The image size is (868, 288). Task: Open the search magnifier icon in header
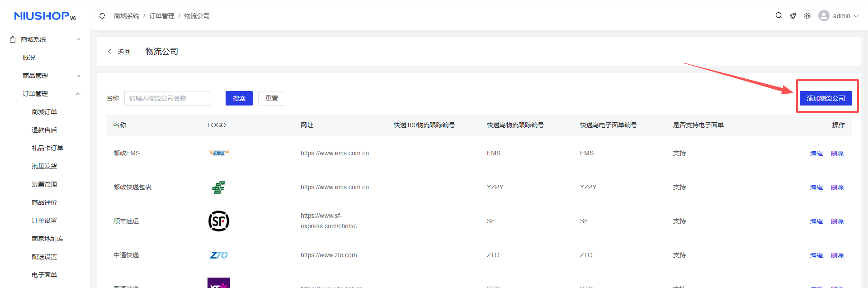(778, 15)
